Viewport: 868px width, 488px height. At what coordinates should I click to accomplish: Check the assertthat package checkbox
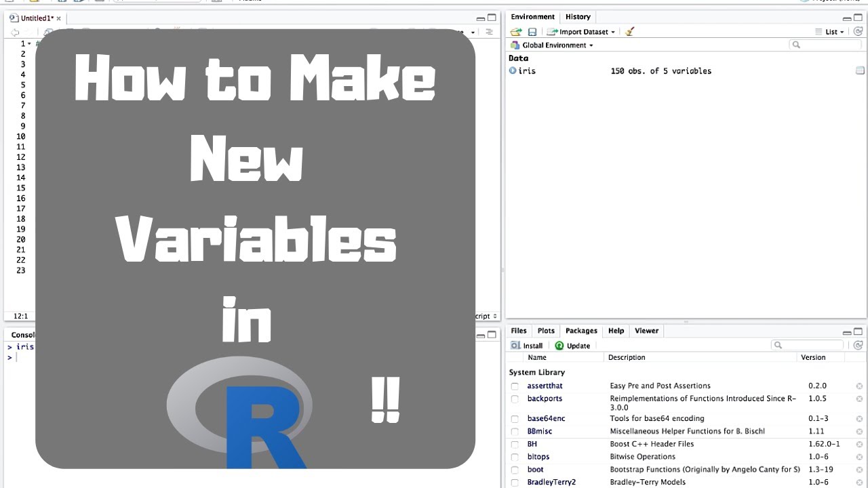click(515, 386)
